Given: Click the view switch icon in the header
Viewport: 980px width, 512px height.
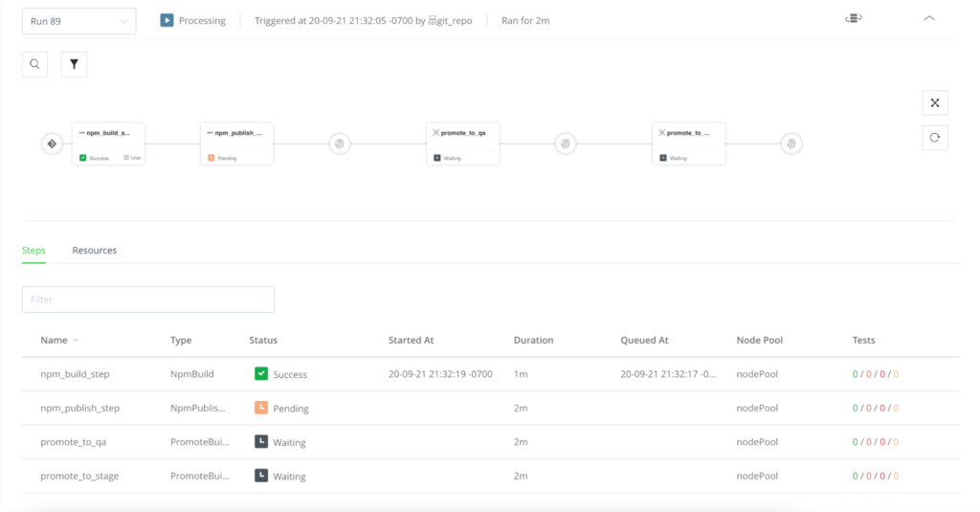Looking at the screenshot, I should pos(853,18).
